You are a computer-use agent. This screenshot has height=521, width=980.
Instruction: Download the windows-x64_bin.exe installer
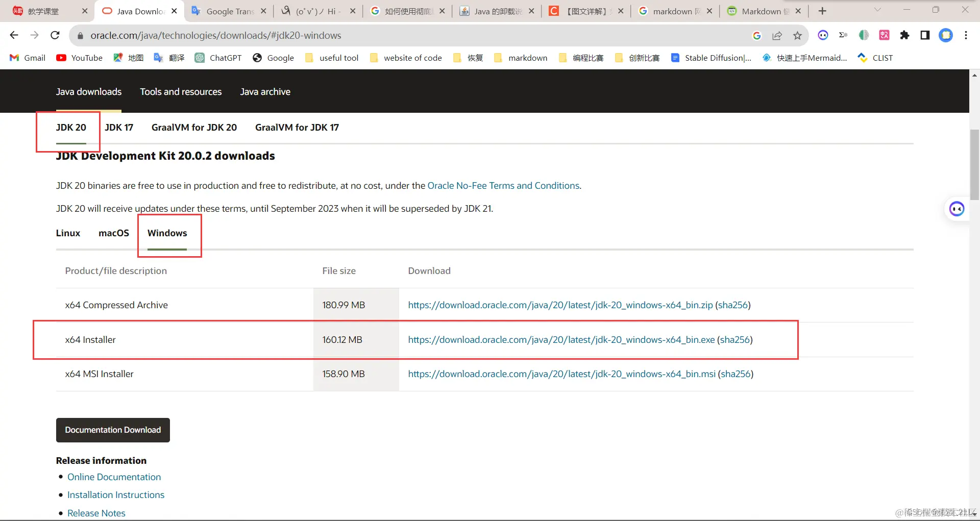(x=561, y=340)
